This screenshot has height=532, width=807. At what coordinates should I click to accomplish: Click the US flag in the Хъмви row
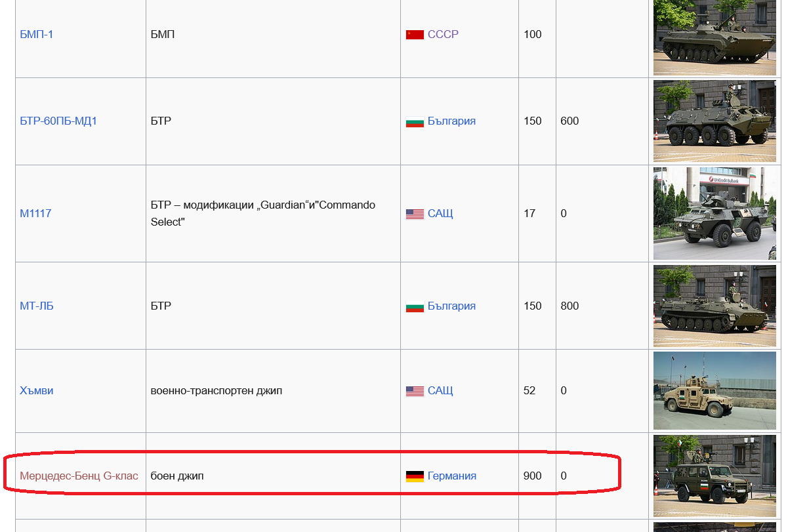415,391
